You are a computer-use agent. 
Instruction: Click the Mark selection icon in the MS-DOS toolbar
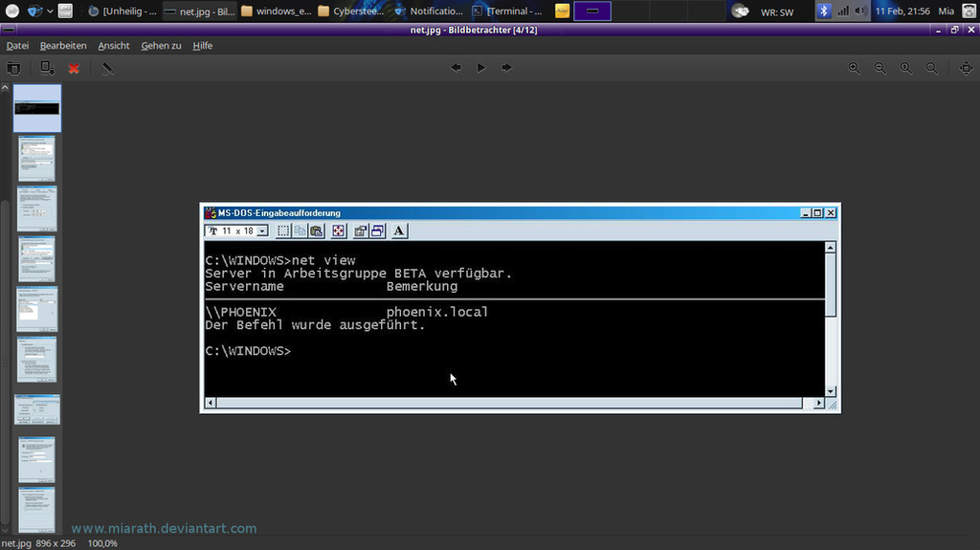(x=283, y=231)
